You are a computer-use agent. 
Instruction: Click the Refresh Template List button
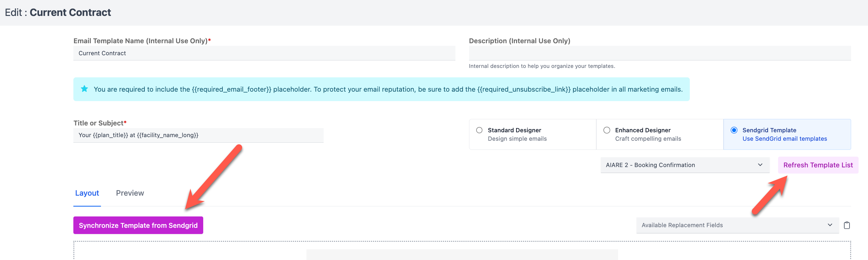click(x=818, y=165)
